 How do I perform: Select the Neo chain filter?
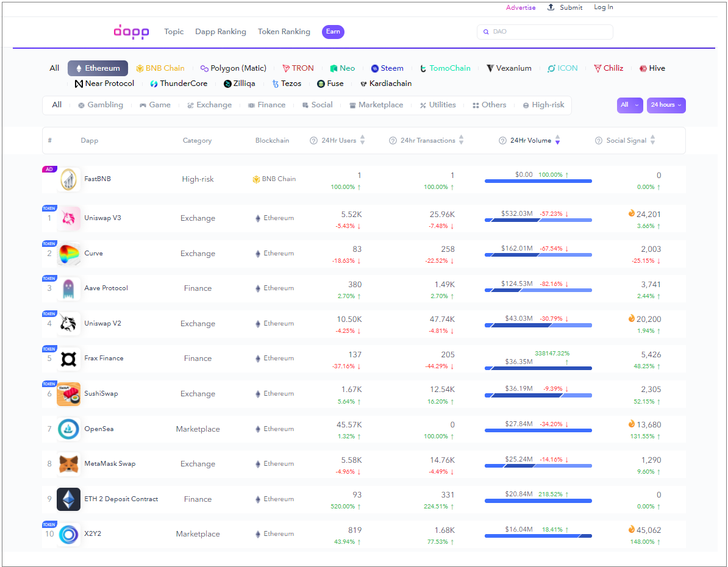[x=343, y=68]
